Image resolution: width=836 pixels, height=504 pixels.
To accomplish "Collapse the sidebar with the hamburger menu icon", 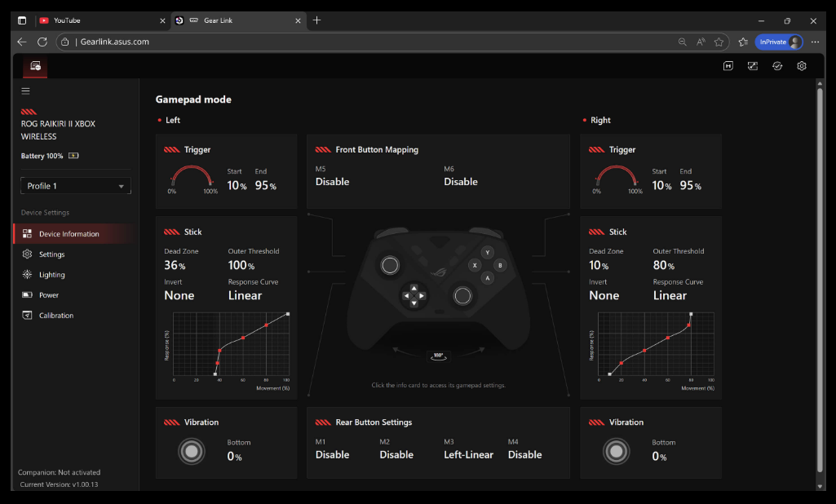I will pos(26,91).
